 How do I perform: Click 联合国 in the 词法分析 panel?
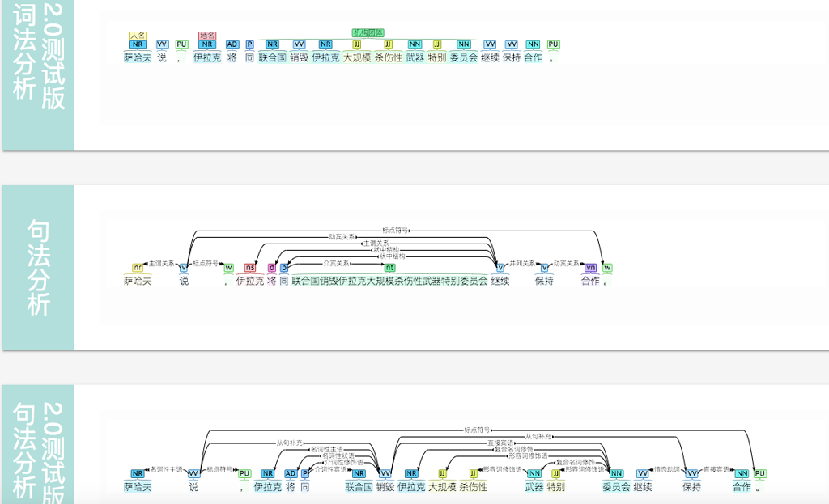[x=272, y=57]
